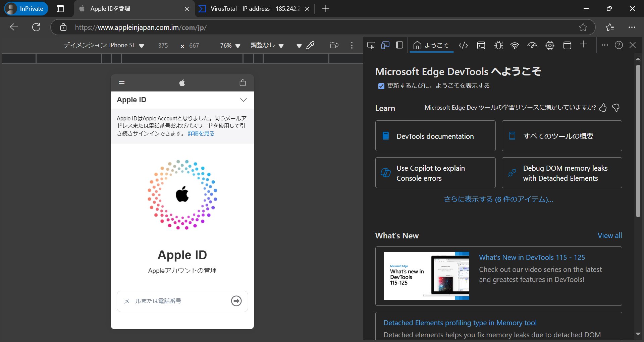Image resolution: width=644 pixels, height=342 pixels.
Task: Switch to the Apple IDを管理 tab
Action: (134, 9)
